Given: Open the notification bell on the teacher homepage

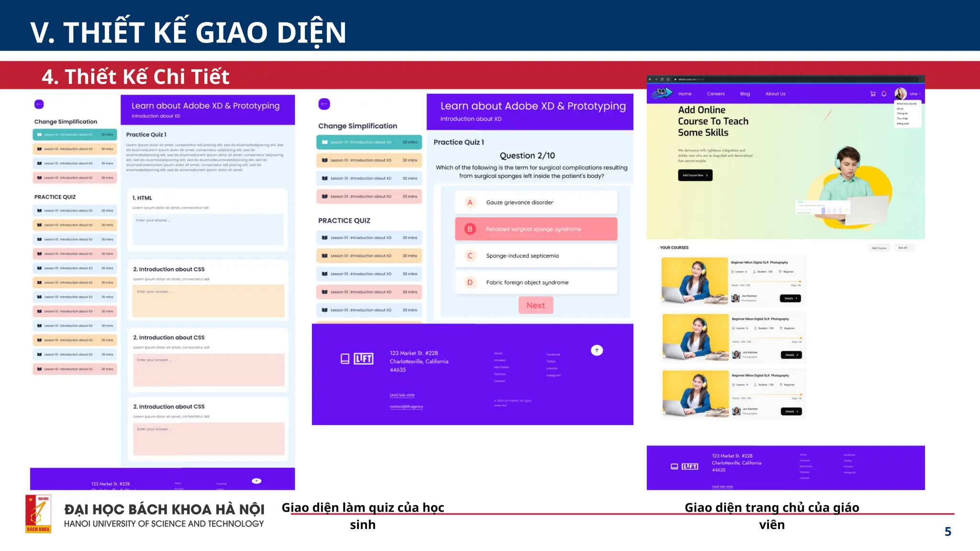Looking at the screenshot, I should click(884, 94).
